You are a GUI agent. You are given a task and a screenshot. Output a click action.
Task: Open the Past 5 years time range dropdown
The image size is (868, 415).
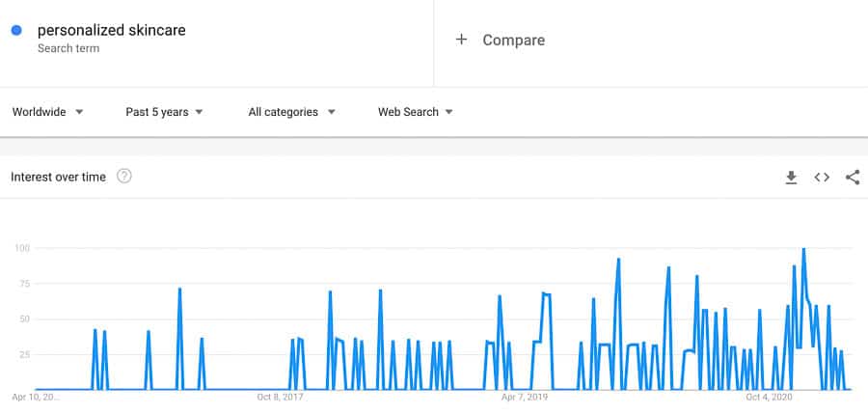click(x=164, y=112)
